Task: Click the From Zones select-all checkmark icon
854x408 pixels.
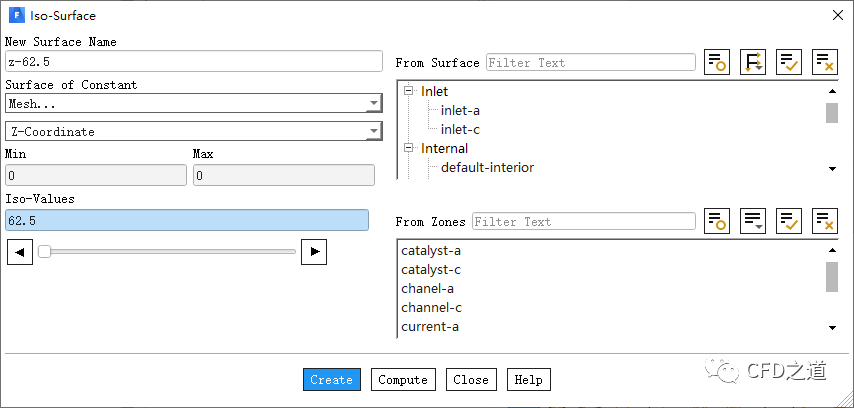Action: pos(789,221)
